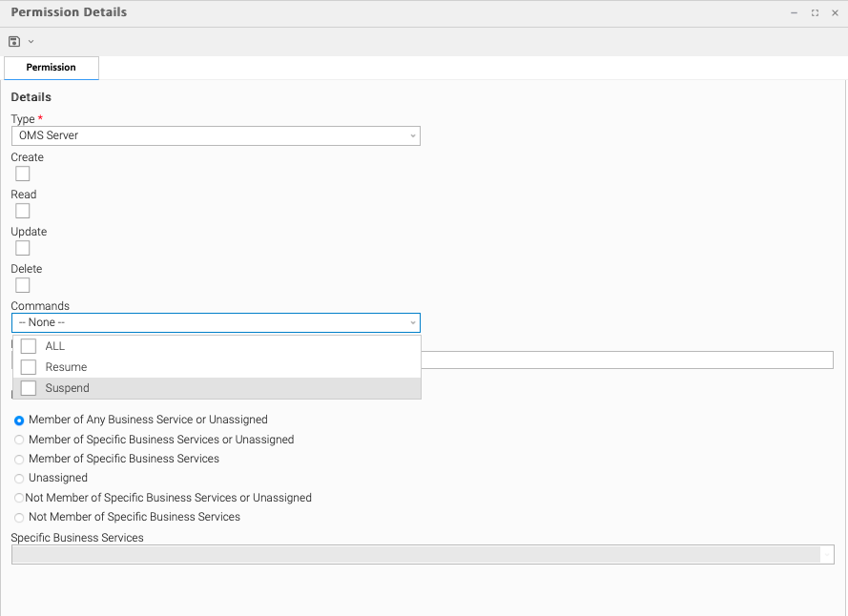Collapse the Commands dropdown list
Screen dimensions: 848x616
point(412,323)
